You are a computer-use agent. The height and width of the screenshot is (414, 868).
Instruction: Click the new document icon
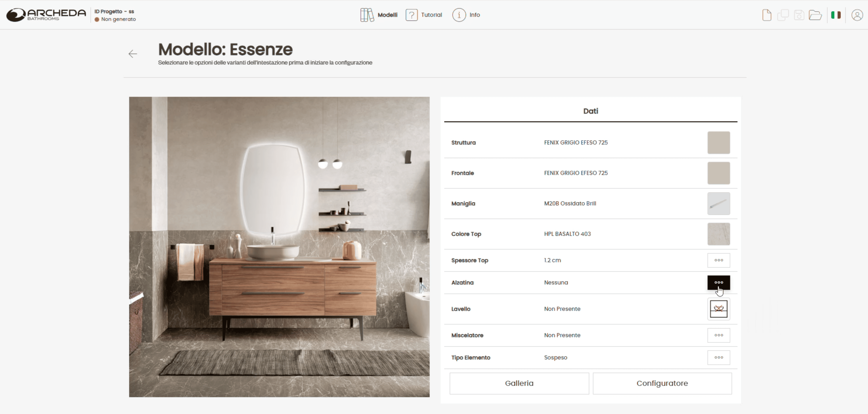click(767, 15)
